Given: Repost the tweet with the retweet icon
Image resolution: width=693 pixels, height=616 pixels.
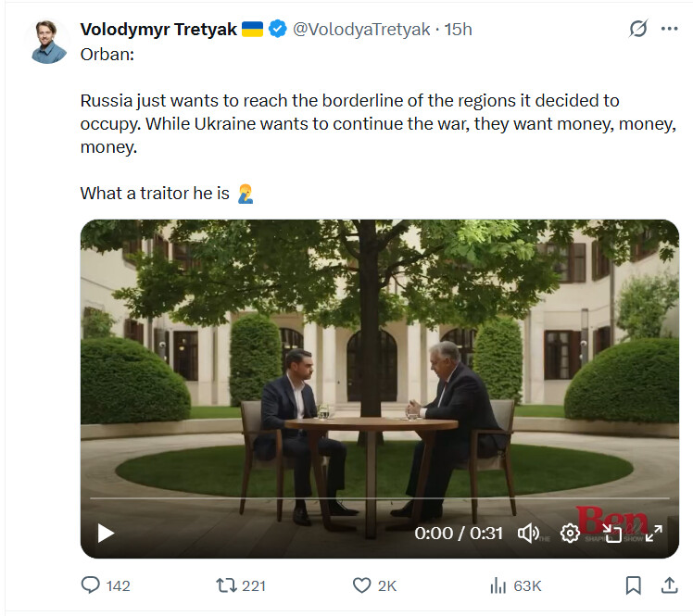Looking at the screenshot, I should click(226, 585).
